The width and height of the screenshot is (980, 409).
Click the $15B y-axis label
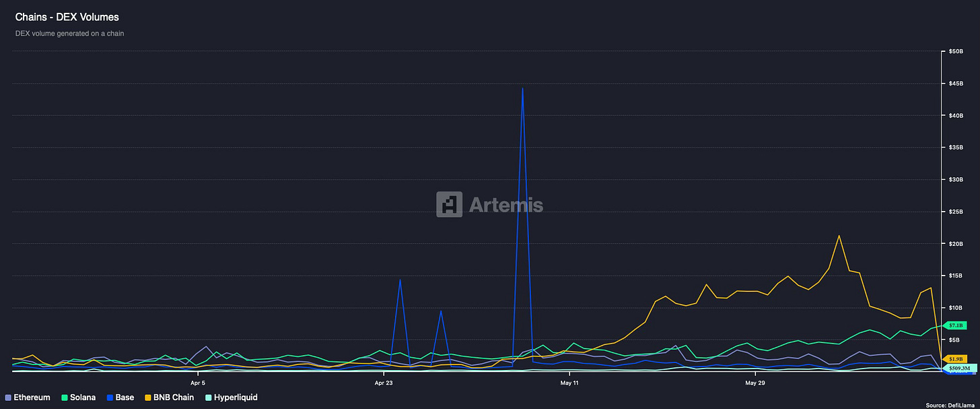pos(956,276)
